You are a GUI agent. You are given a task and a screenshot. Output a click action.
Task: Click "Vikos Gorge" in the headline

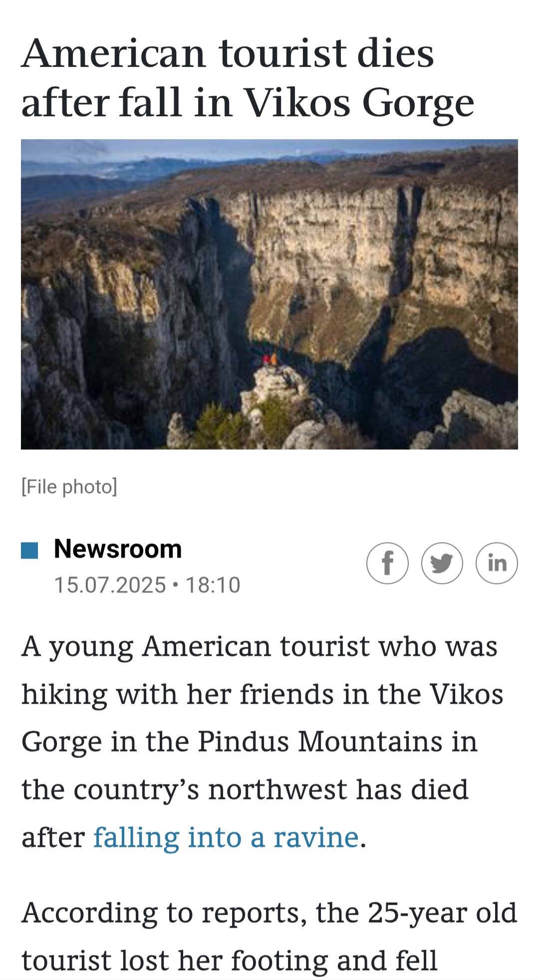[x=359, y=103]
